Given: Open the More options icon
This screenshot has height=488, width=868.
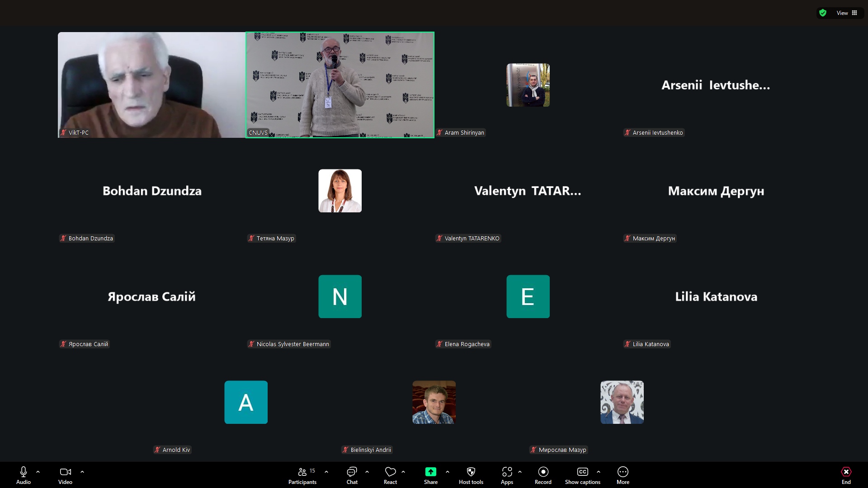Looking at the screenshot, I should tap(623, 472).
